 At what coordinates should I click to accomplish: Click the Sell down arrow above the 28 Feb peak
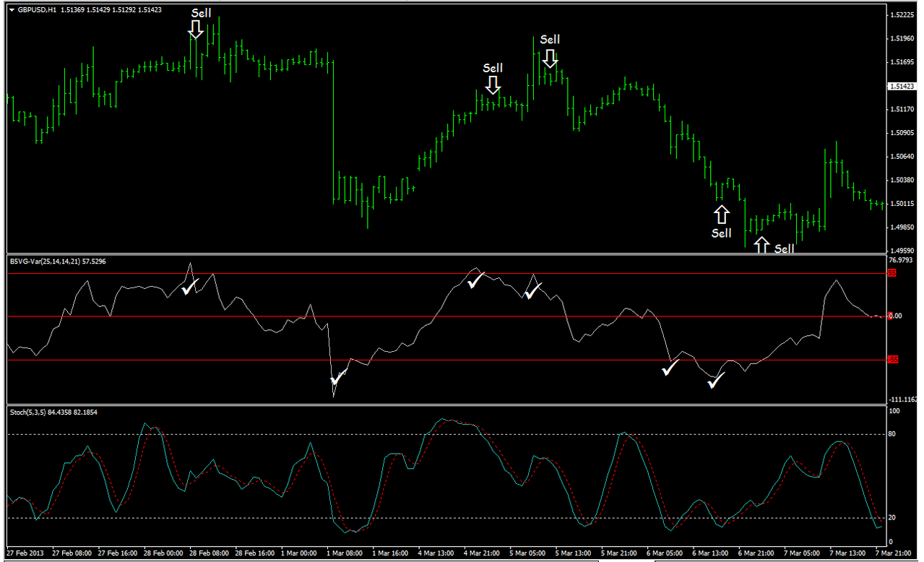(x=196, y=29)
